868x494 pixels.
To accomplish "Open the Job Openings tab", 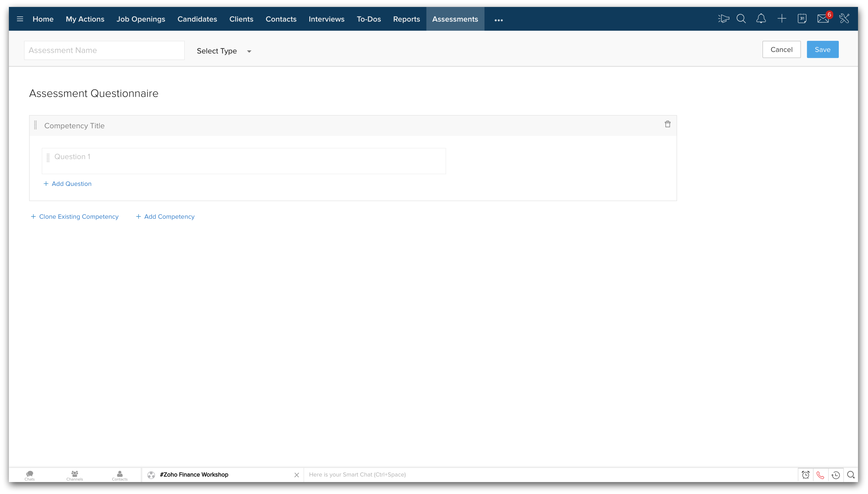I will click(141, 19).
